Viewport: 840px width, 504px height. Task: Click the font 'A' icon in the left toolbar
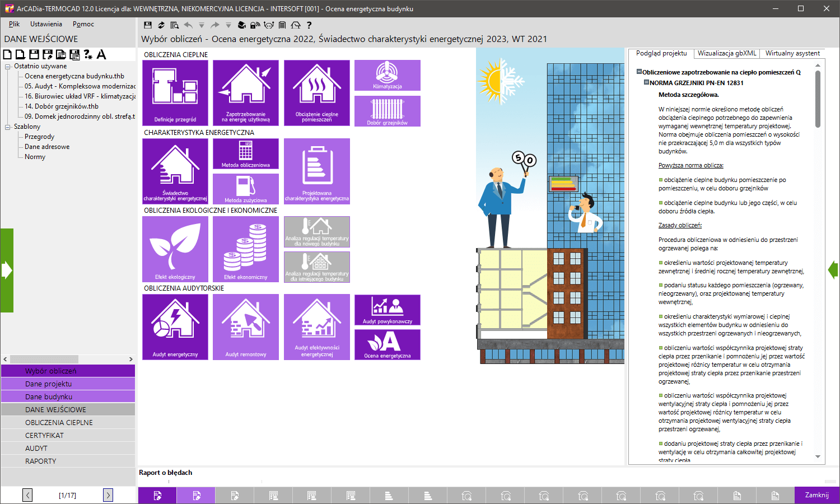tap(101, 54)
